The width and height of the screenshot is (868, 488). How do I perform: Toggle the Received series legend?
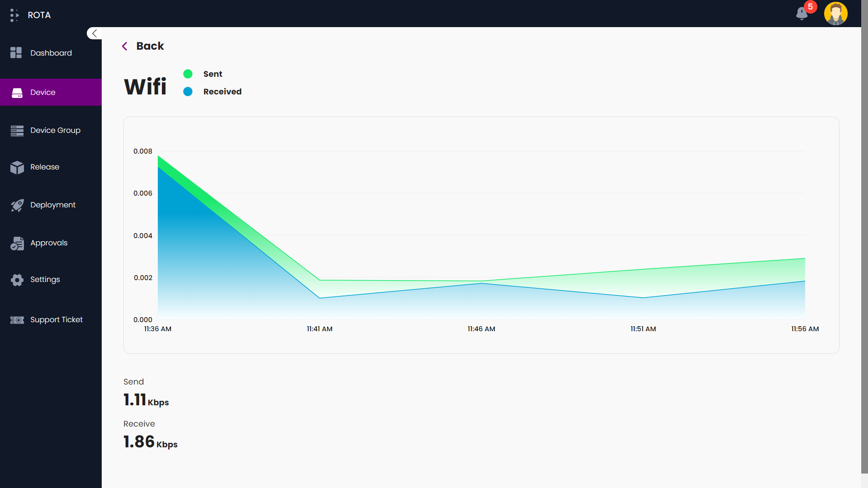tap(222, 92)
